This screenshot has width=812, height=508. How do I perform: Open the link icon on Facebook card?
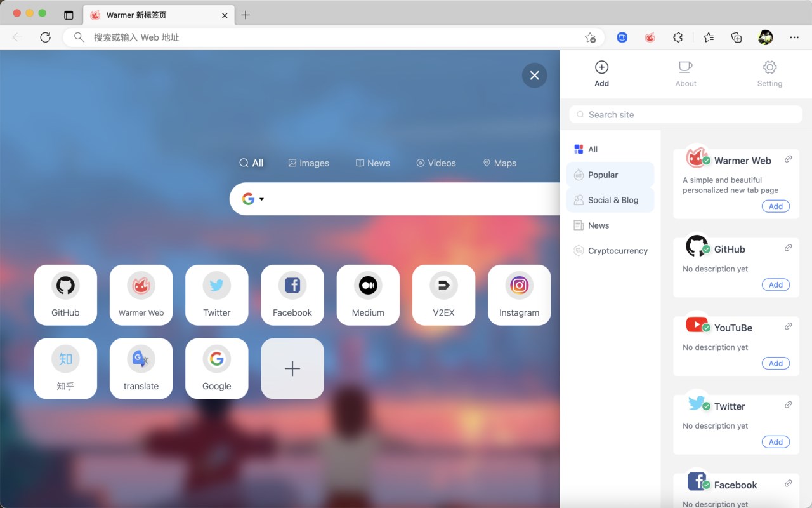coord(788,483)
